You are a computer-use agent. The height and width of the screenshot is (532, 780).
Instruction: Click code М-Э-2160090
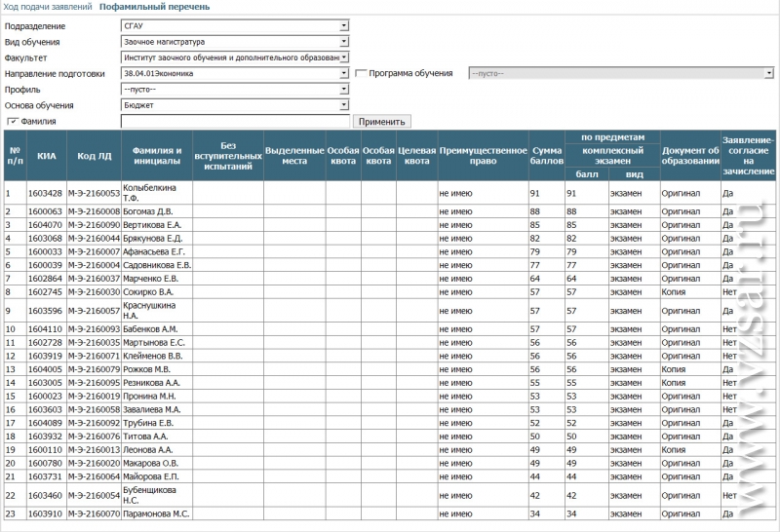(94, 225)
